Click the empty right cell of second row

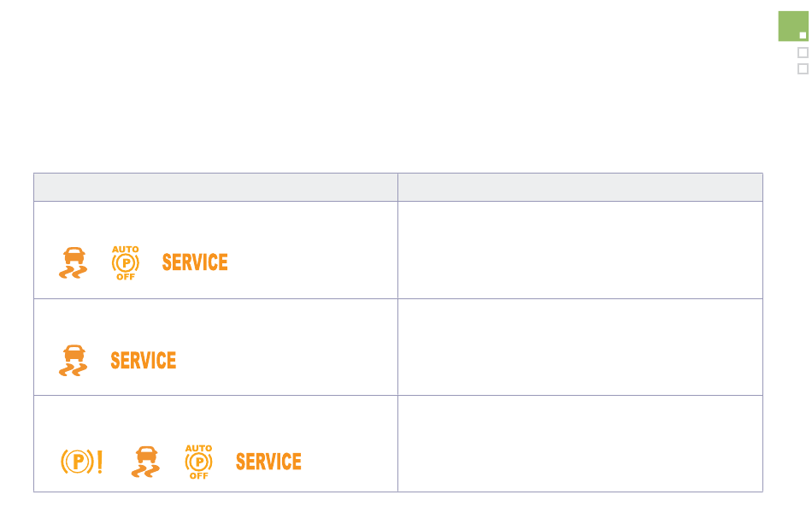[580, 347]
